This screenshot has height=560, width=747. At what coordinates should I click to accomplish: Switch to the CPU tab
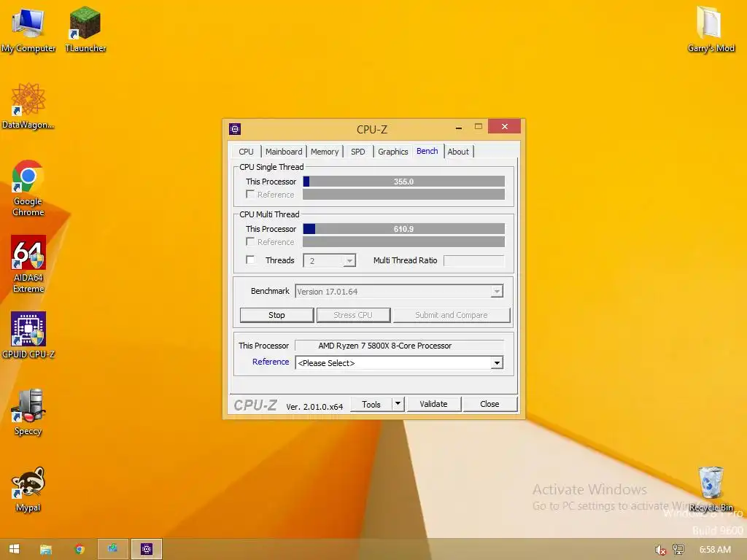[246, 152]
